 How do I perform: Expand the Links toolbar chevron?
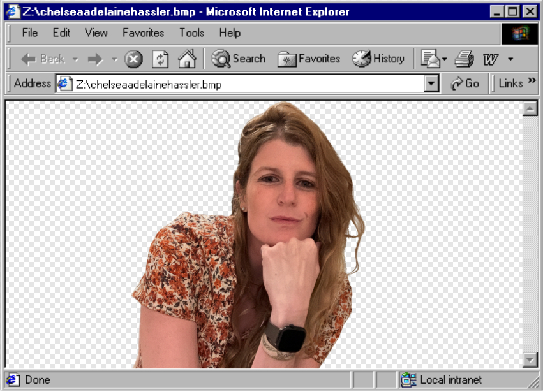532,82
